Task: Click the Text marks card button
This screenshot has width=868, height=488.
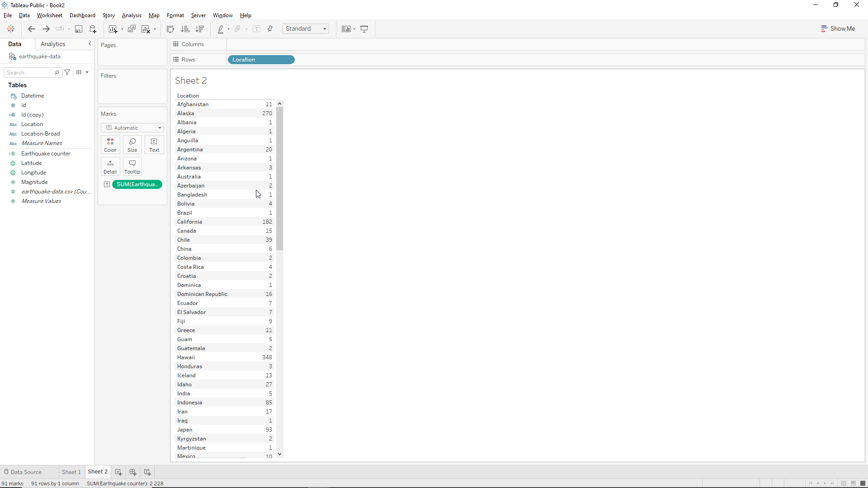Action: pos(154,145)
